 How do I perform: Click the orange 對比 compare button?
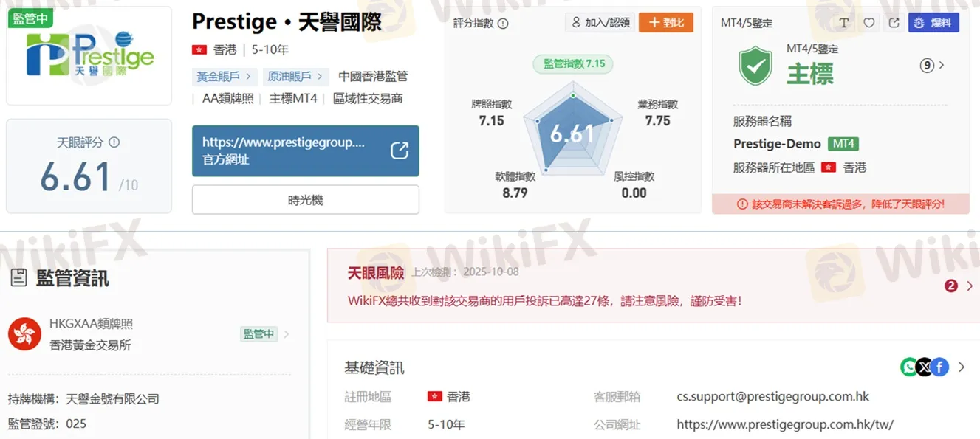point(666,23)
